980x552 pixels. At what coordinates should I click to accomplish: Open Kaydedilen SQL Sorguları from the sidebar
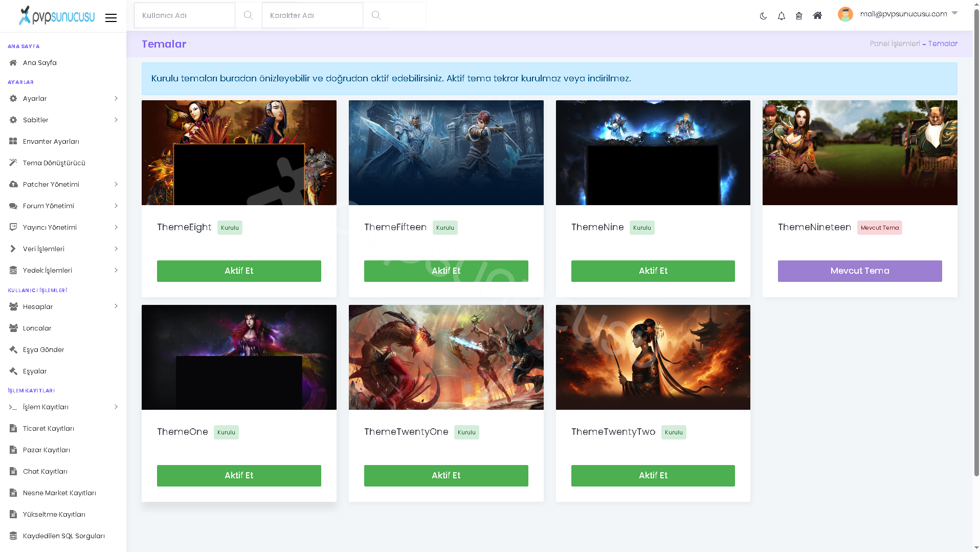click(x=63, y=536)
